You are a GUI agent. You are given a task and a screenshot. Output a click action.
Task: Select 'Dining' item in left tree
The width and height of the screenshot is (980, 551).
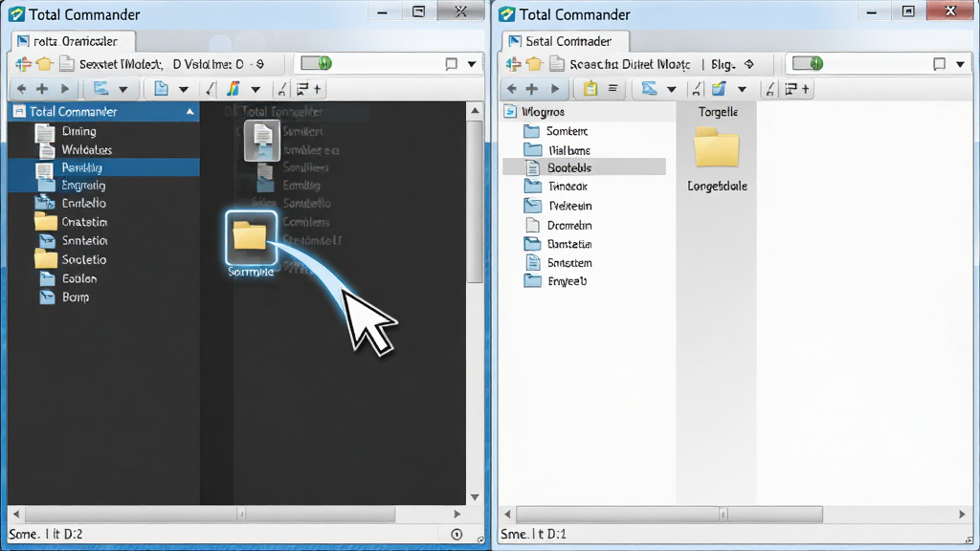click(78, 131)
